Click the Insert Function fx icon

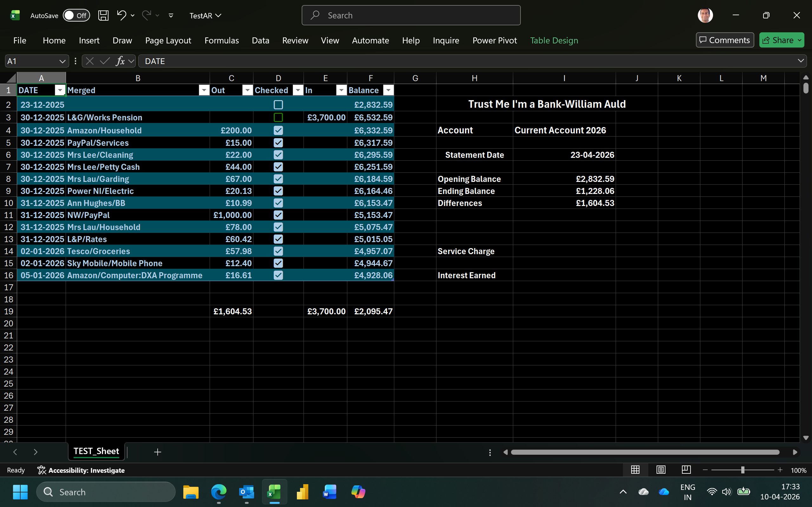pyautogui.click(x=121, y=61)
